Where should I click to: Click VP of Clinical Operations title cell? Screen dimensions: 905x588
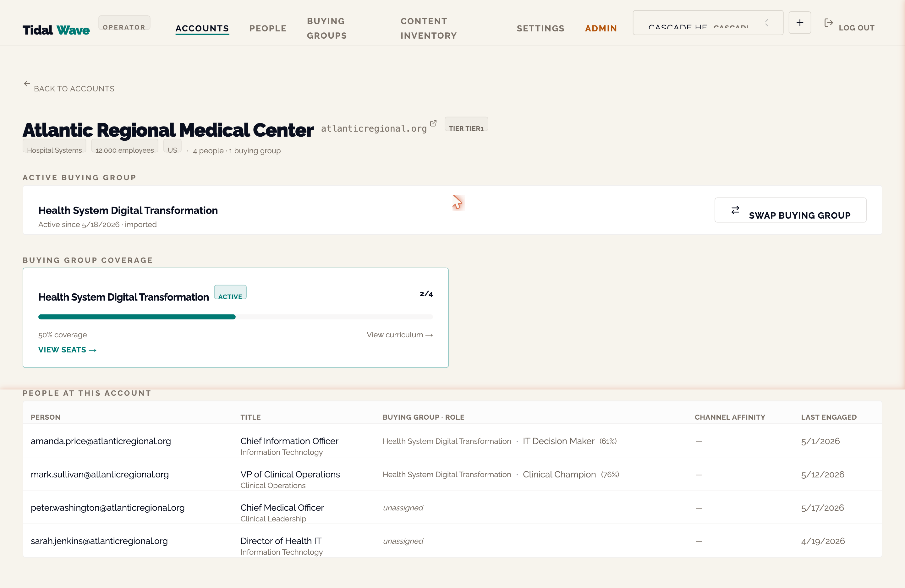(290, 474)
